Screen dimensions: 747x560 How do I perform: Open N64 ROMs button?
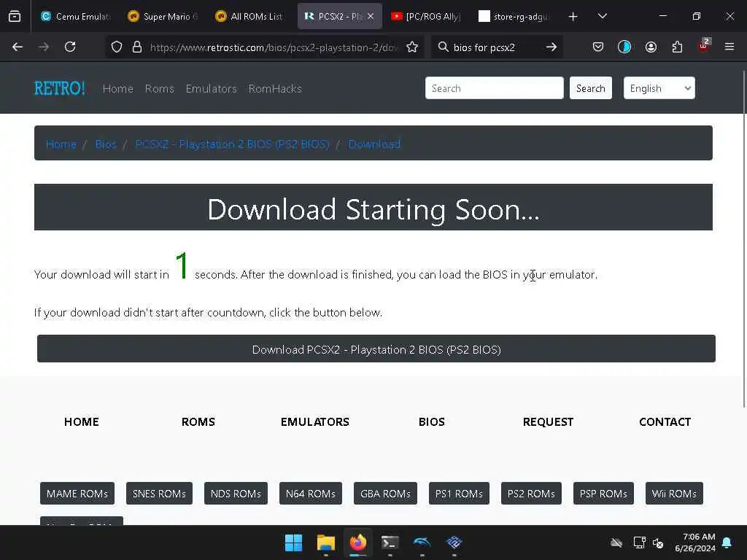coord(311,494)
